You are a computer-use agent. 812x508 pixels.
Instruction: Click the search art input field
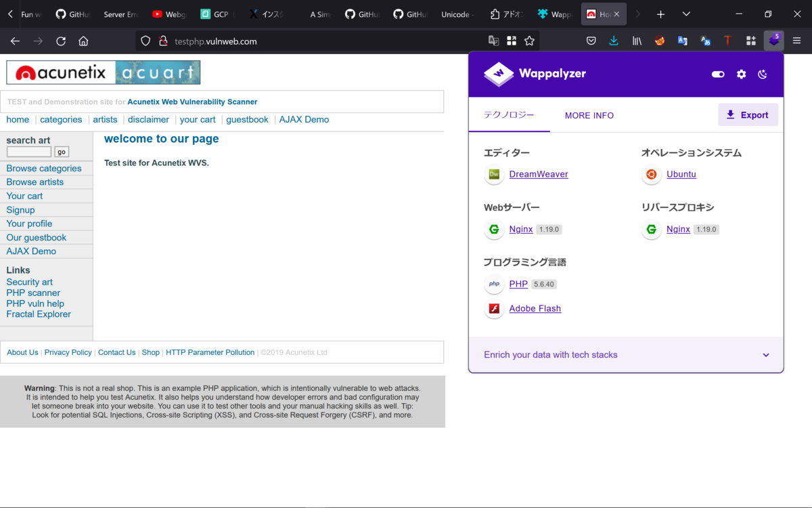(29, 152)
